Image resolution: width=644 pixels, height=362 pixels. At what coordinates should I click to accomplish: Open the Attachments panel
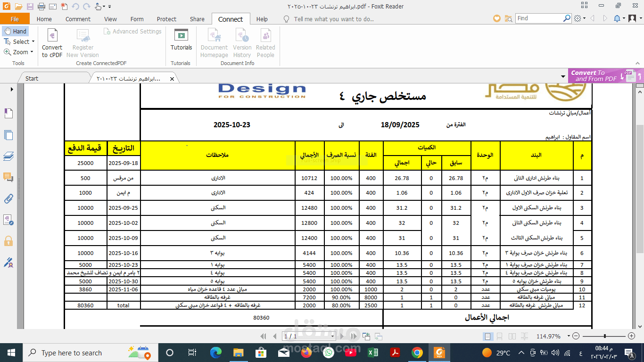[x=8, y=199]
